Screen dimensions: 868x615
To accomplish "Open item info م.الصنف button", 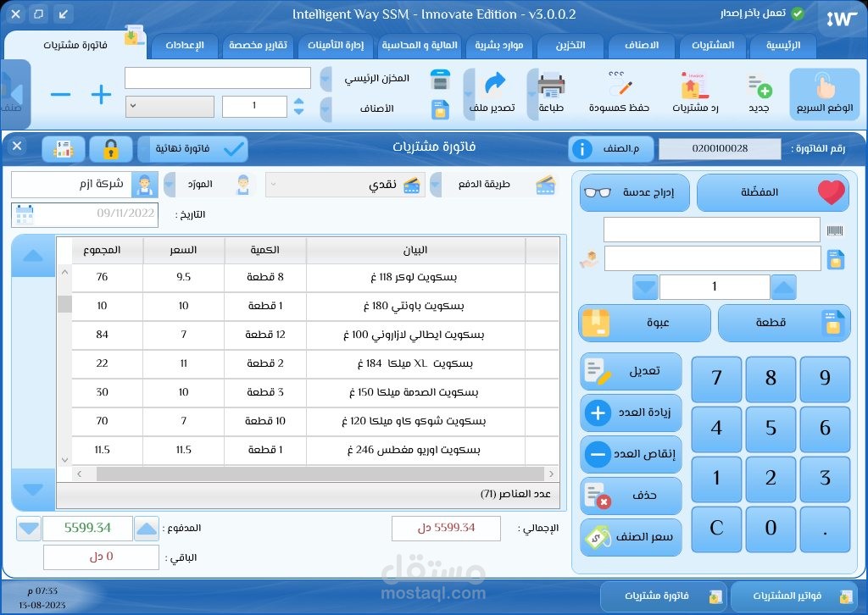I will (x=611, y=149).
